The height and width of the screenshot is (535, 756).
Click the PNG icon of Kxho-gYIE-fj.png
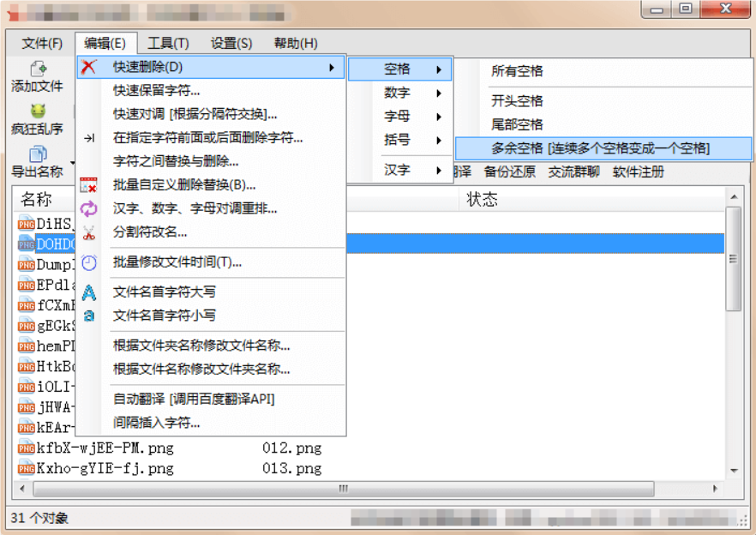click(26, 468)
